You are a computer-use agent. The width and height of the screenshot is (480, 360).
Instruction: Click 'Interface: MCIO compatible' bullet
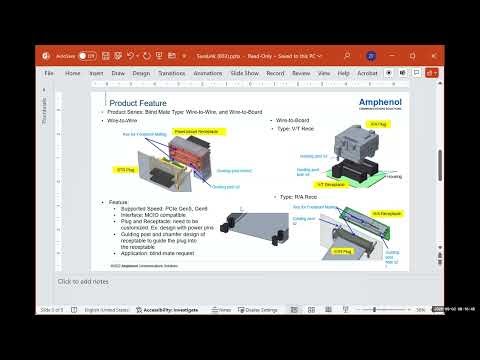click(x=153, y=215)
